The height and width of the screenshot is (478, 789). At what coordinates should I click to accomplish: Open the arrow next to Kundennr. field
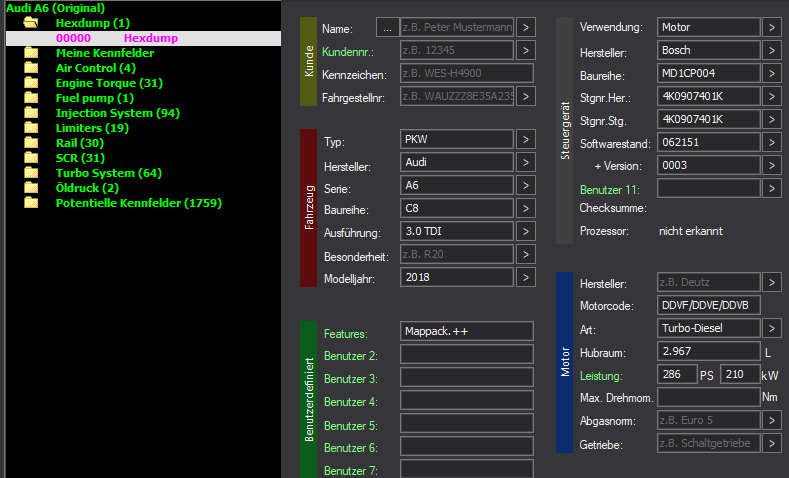pyautogui.click(x=525, y=50)
